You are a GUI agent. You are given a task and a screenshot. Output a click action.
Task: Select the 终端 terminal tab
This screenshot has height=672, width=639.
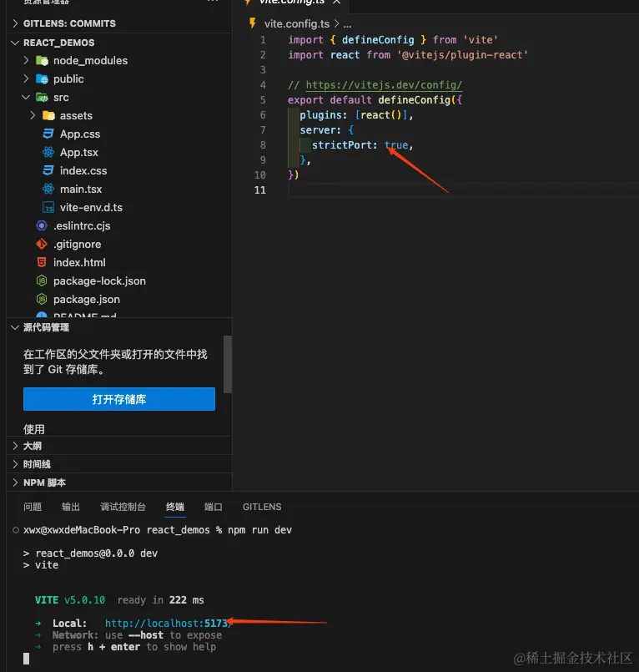174,507
